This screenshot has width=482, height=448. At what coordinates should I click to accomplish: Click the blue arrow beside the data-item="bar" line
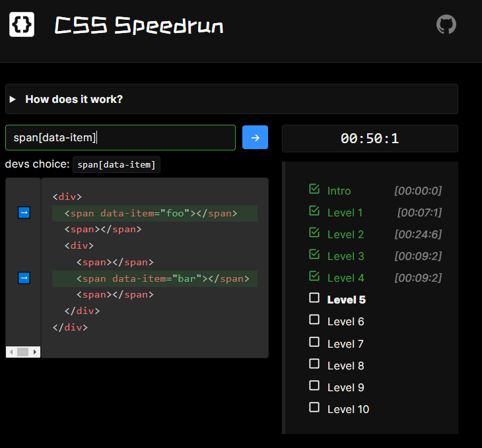point(24,278)
